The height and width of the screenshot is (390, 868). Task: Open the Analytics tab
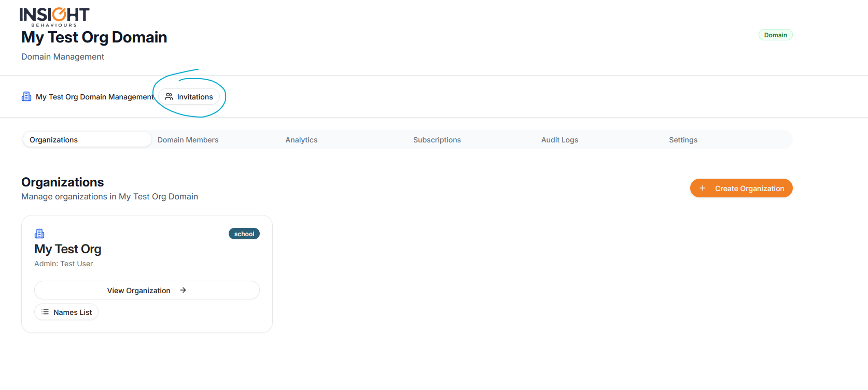coord(301,140)
